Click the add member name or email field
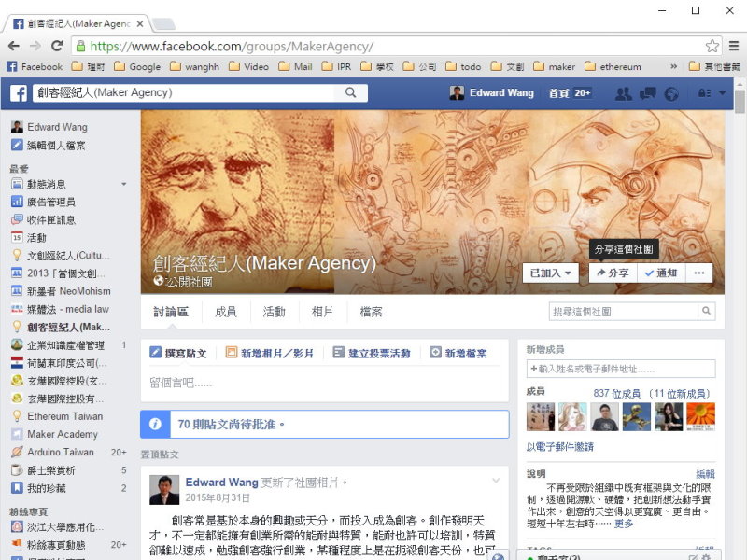Viewport: 747px width, 560px height. click(621, 369)
